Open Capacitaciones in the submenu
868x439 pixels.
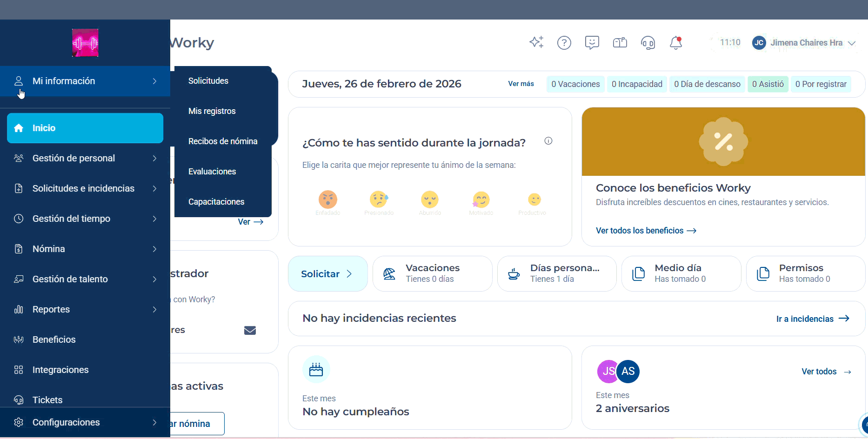(216, 202)
